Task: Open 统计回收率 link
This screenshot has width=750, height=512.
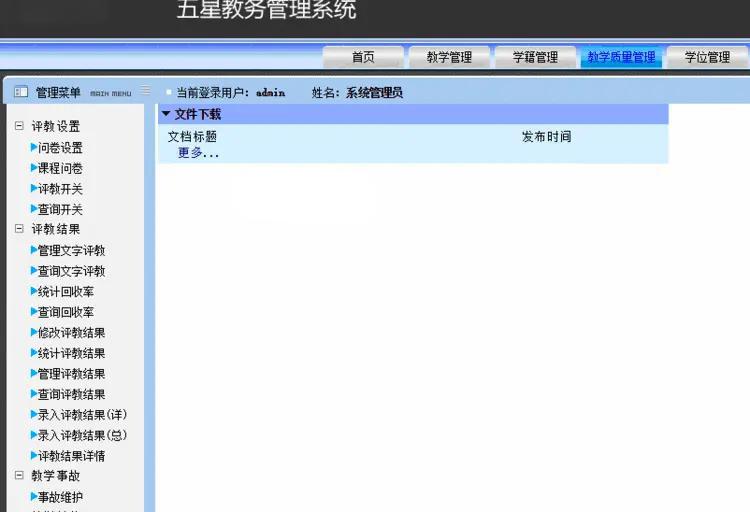Action: tap(66, 292)
